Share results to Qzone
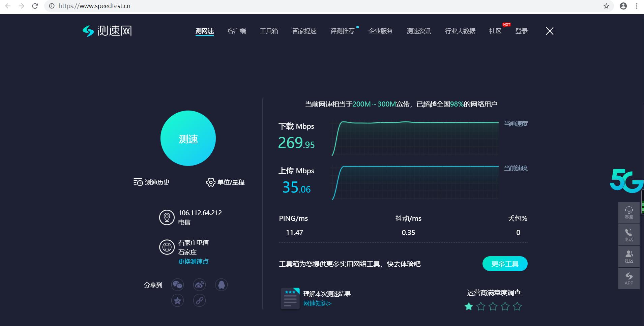Screen dimensions: 644x326 pyautogui.click(x=178, y=300)
